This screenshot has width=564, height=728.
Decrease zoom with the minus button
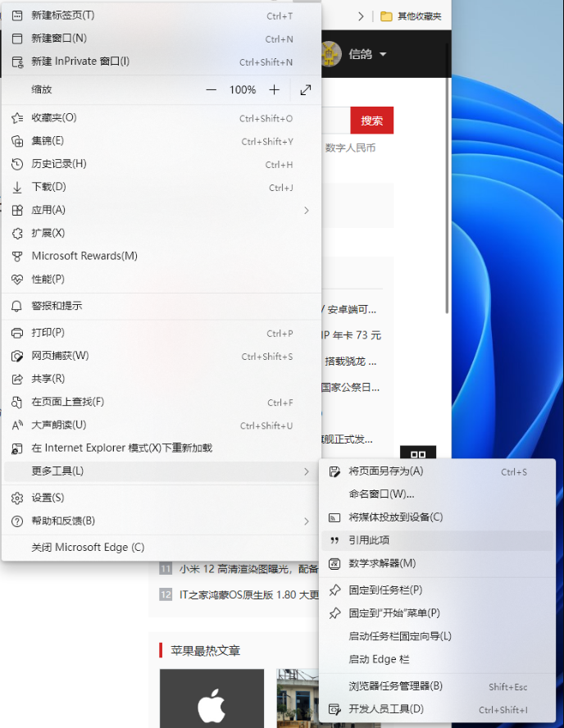point(211,89)
